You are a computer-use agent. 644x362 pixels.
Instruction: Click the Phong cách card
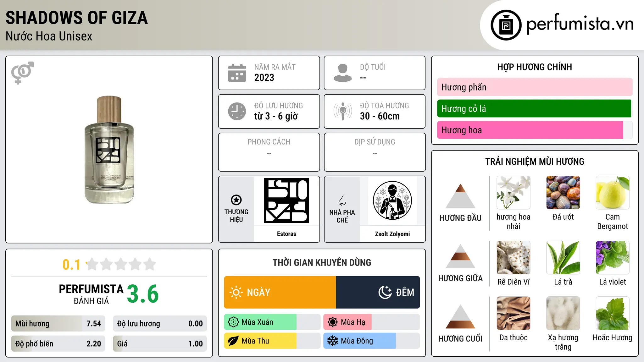pos(269,152)
